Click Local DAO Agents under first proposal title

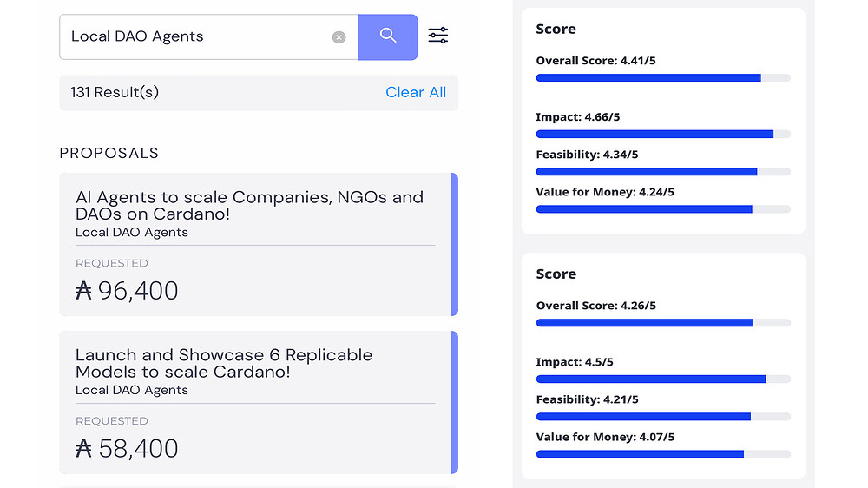(132, 233)
